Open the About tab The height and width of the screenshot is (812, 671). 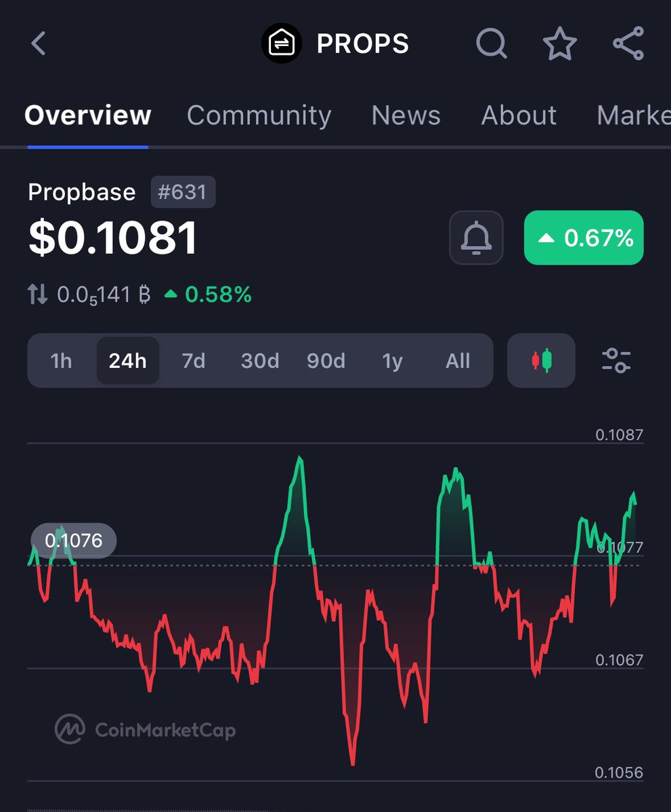[x=519, y=115]
